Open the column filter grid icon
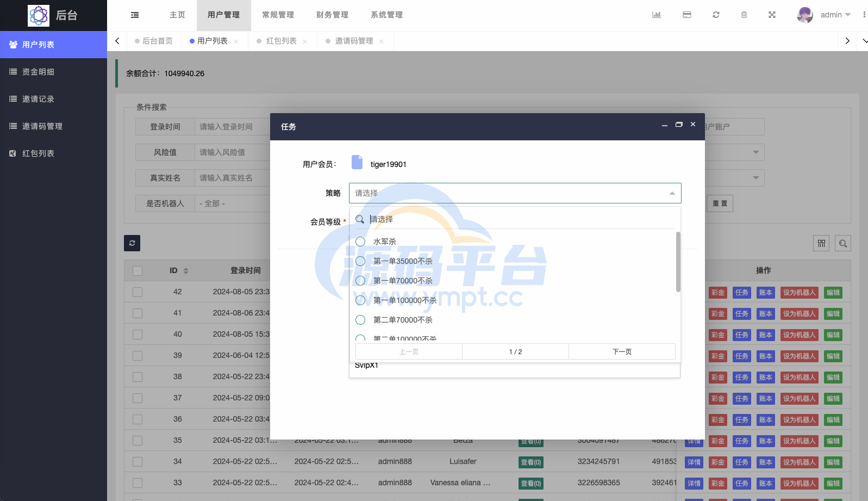The height and width of the screenshot is (501, 868). click(821, 243)
